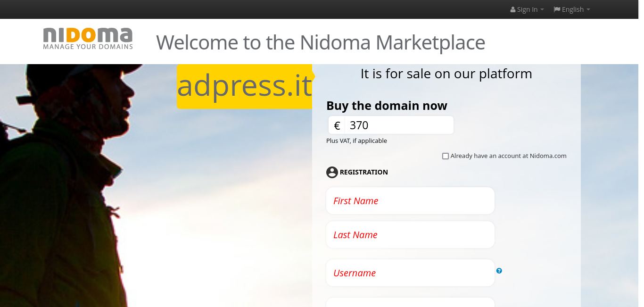Viewport: 644px width, 307px height.
Task: Click the flag icon beside English
Action: 557,9
